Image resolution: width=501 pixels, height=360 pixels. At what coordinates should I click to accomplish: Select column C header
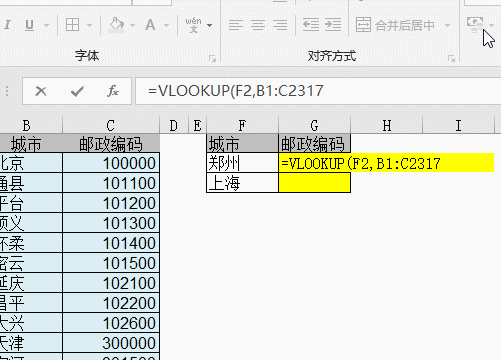pyautogui.click(x=111, y=126)
